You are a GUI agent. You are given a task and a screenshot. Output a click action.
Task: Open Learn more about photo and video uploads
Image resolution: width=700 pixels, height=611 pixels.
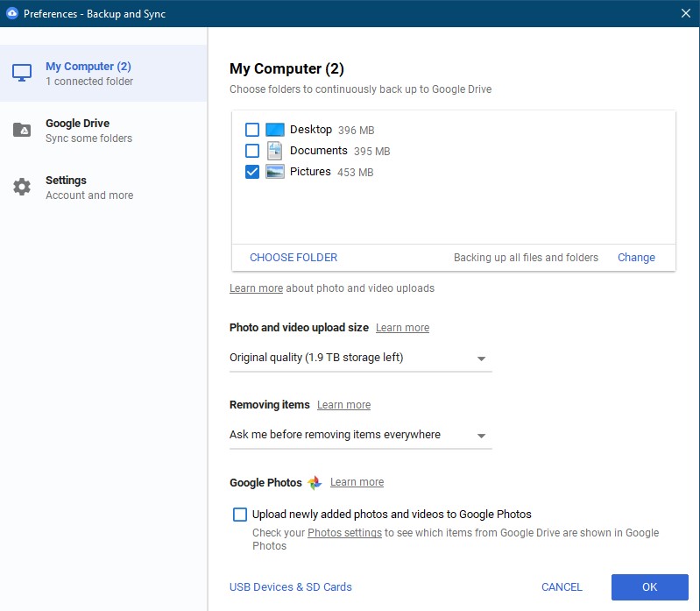click(256, 288)
